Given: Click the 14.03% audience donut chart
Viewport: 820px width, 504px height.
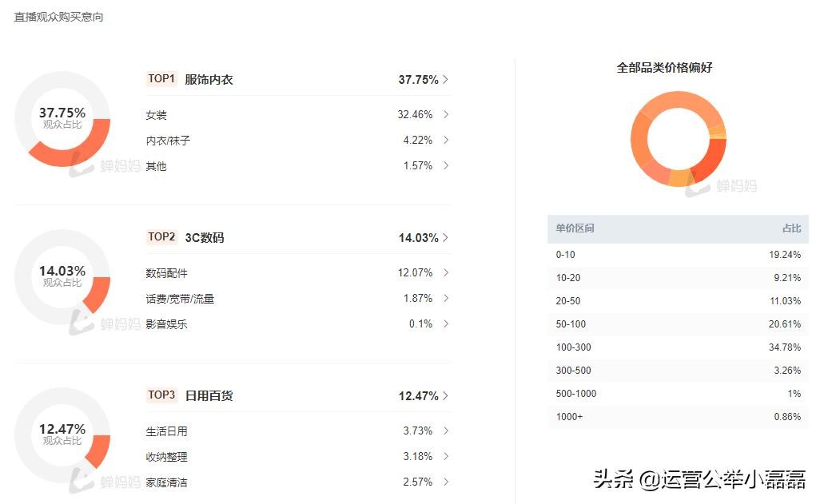Looking at the screenshot, I should (62, 277).
